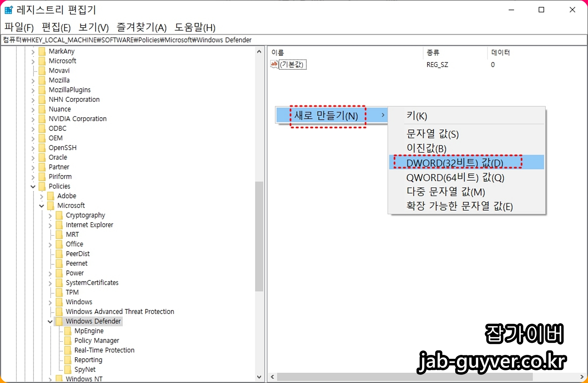Image resolution: width=588 pixels, height=383 pixels.
Task: Click the Reporting folder icon
Action: [x=68, y=360]
